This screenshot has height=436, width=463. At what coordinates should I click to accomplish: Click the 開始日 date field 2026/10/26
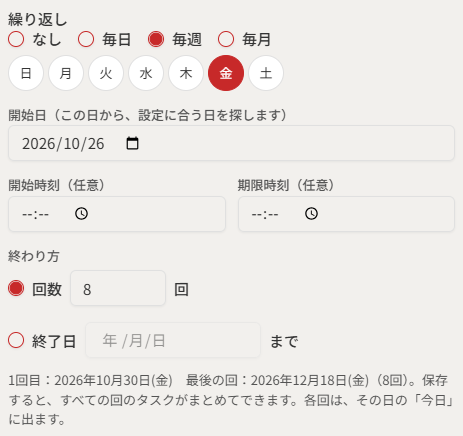(231, 143)
